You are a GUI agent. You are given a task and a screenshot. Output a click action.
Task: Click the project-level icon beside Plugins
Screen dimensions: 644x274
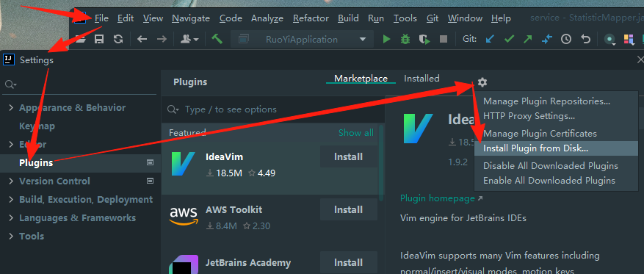click(x=151, y=162)
